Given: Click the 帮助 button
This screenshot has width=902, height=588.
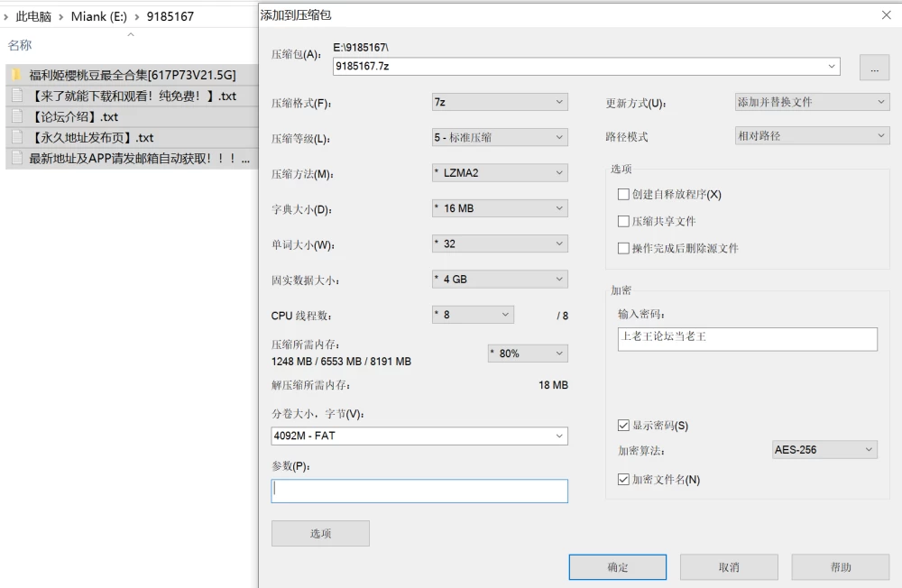Looking at the screenshot, I should pos(841,567).
